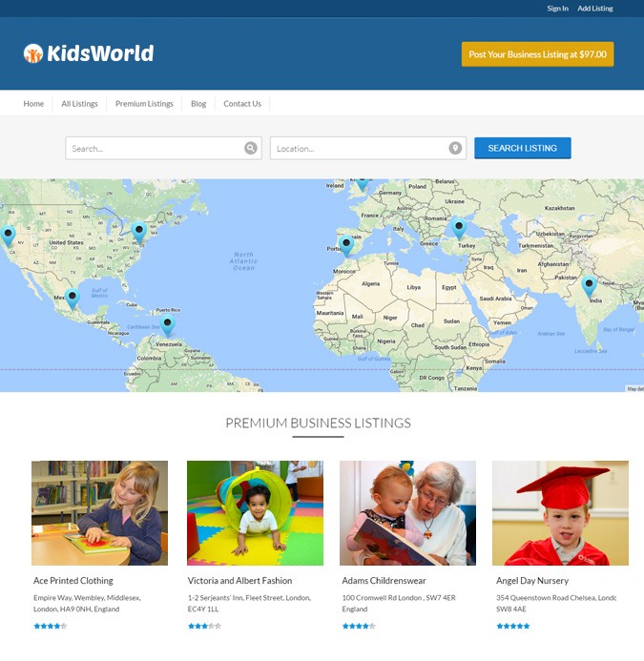
Task: Click the Add Listing link
Action: click(x=595, y=9)
